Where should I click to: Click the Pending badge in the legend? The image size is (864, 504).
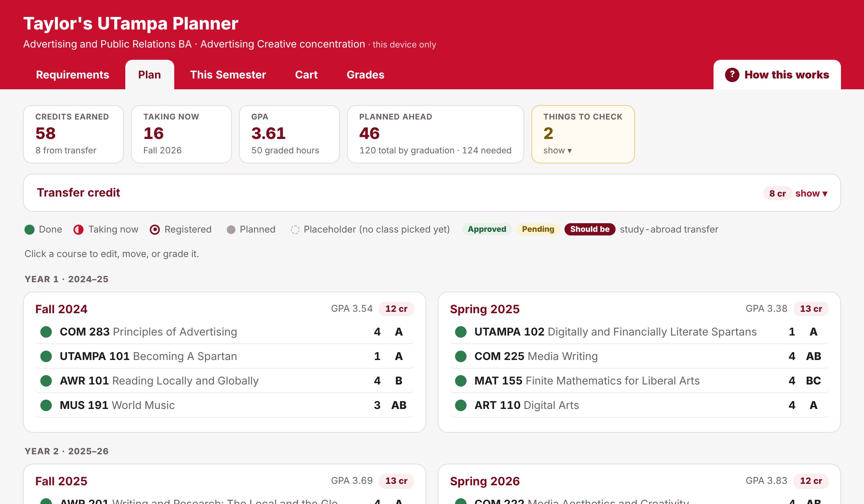pyautogui.click(x=538, y=229)
